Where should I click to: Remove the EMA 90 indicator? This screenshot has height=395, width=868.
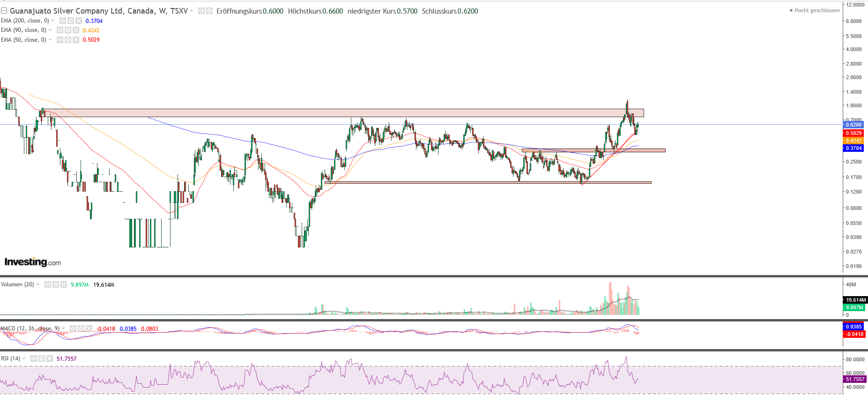click(76, 30)
